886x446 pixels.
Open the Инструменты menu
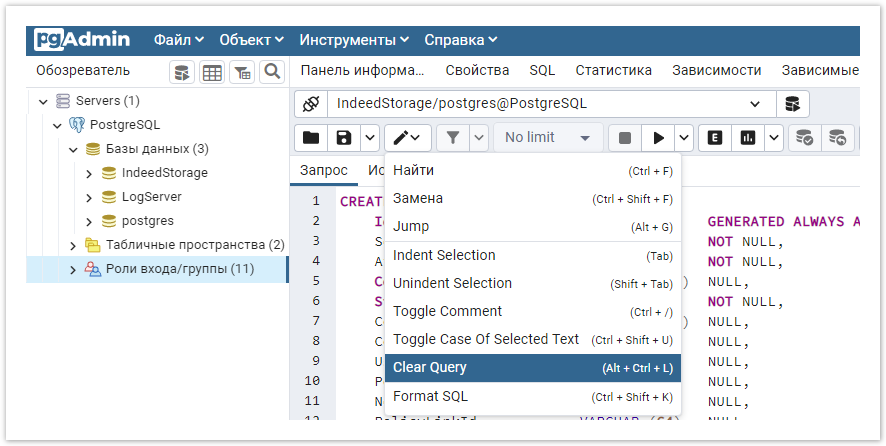pyautogui.click(x=354, y=40)
